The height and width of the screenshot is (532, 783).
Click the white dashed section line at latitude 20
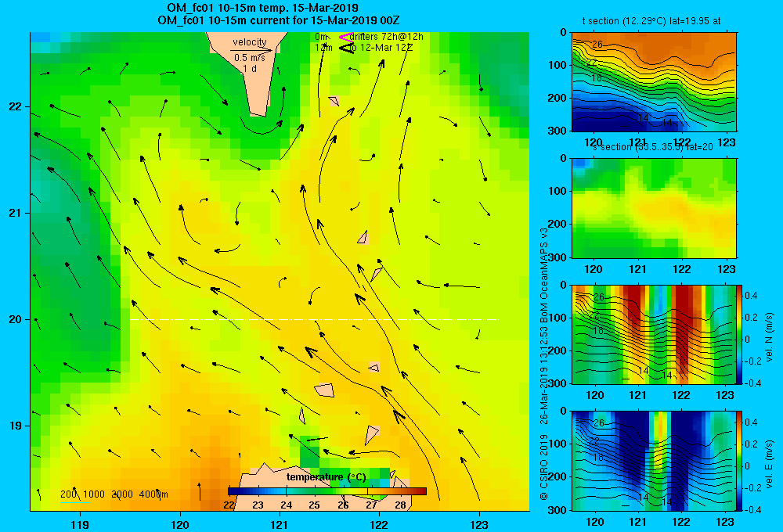314,319
